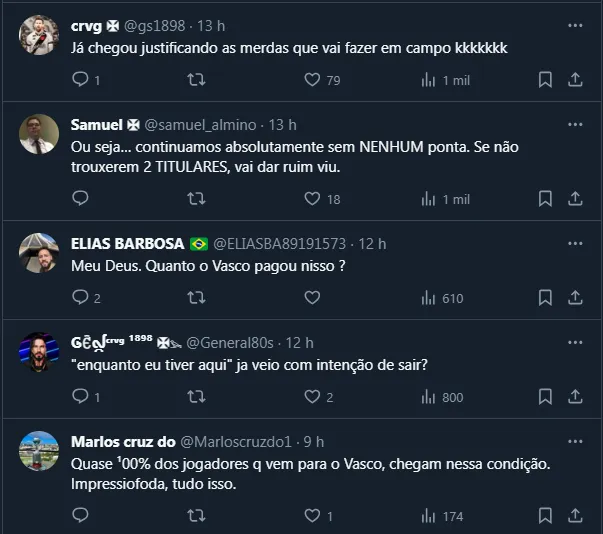The width and height of the screenshot is (603, 534).
Task: View analytics of ELIAS BARBOSA's tweet
Action: pyautogui.click(x=428, y=298)
